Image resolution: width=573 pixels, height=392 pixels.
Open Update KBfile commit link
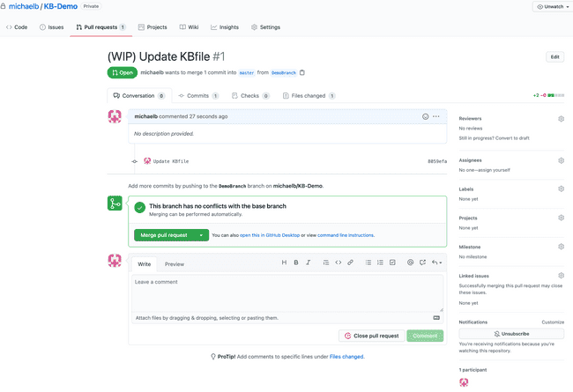171,161
